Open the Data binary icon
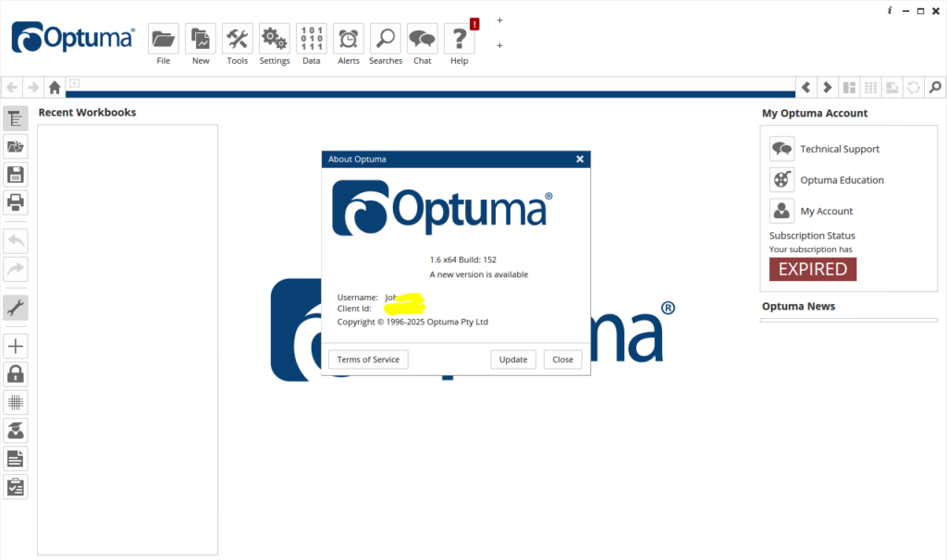Image resolution: width=947 pixels, height=560 pixels. point(312,39)
